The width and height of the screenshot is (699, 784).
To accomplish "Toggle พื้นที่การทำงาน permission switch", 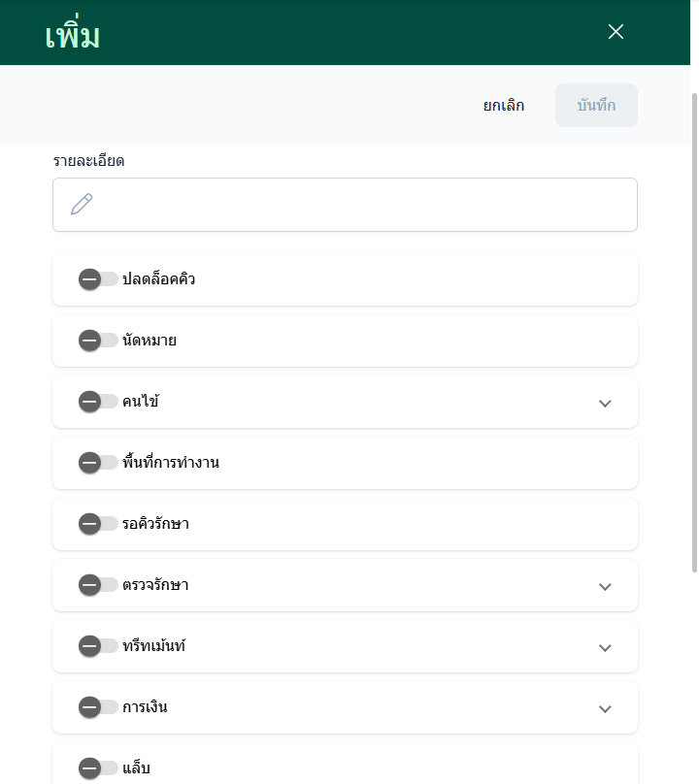I will [x=97, y=463].
